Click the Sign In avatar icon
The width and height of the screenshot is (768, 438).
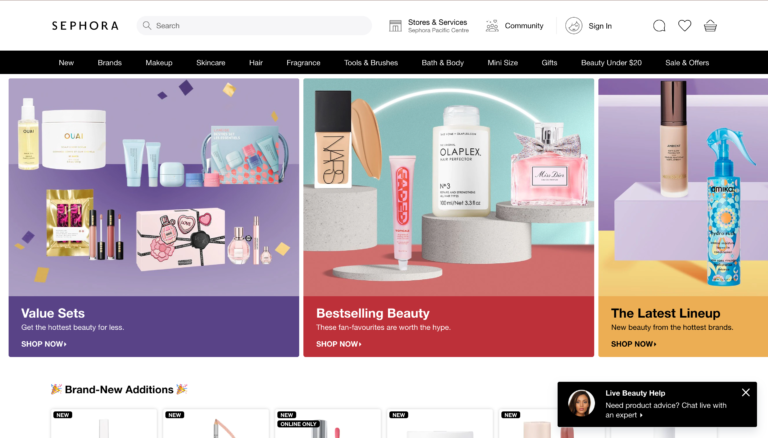point(574,26)
